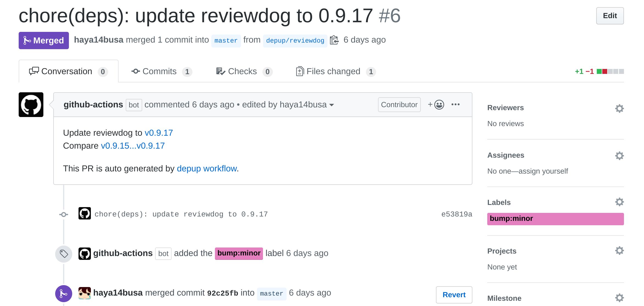Image resolution: width=644 pixels, height=306 pixels.
Task: Click the Edit button
Action: [x=610, y=16]
